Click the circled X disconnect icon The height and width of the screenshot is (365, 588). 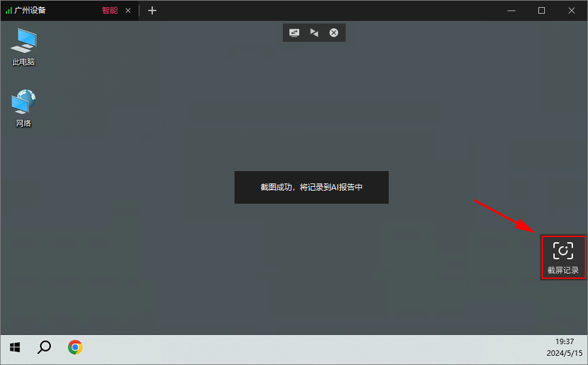click(x=334, y=33)
